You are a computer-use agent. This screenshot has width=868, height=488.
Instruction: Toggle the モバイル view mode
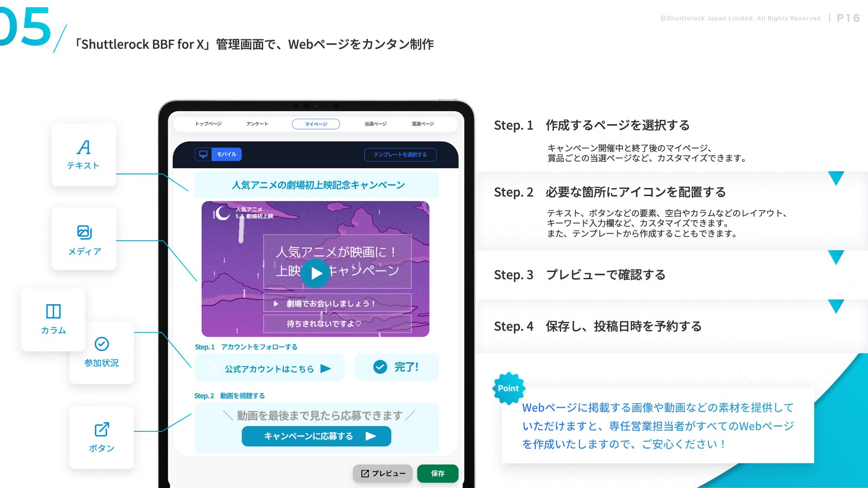tap(226, 154)
